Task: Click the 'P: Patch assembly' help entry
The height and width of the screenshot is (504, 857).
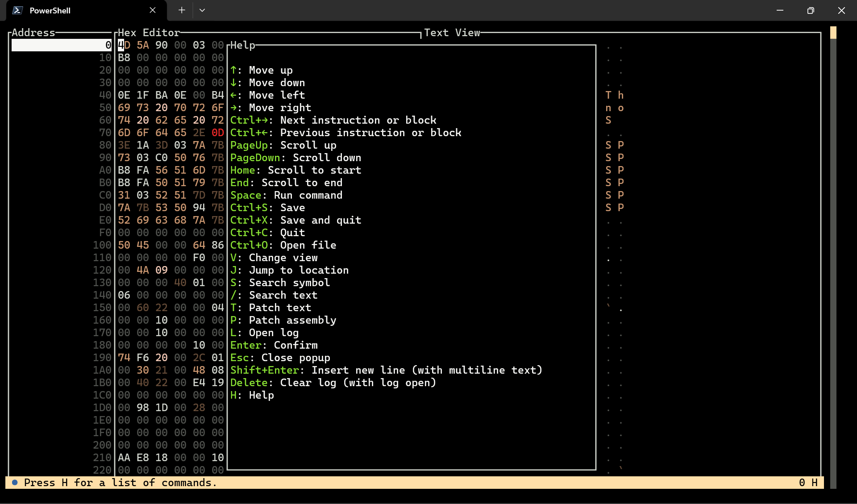Action: click(283, 320)
